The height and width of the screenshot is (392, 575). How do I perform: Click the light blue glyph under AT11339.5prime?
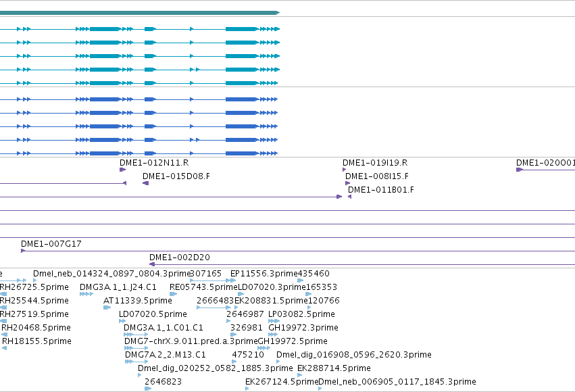(107, 308)
